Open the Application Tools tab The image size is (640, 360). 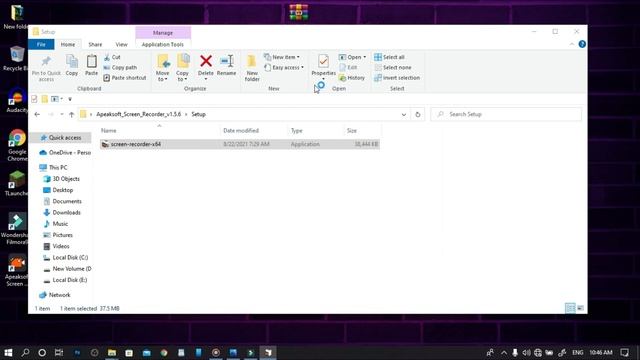[x=163, y=44]
